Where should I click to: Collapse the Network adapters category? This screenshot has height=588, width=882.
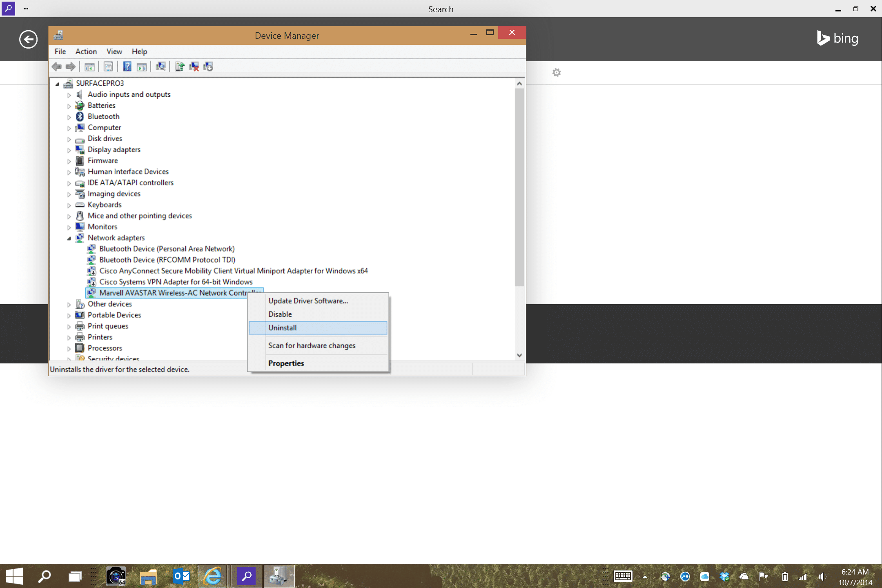(69, 238)
